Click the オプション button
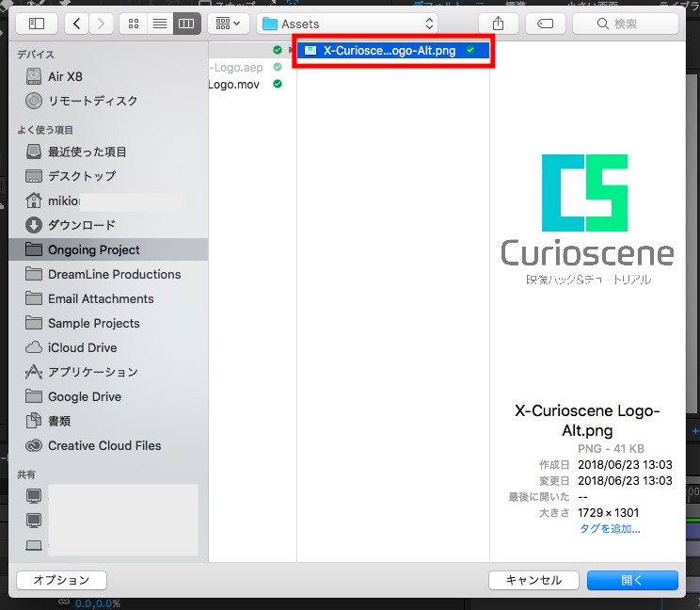The image size is (700, 610). [x=61, y=580]
